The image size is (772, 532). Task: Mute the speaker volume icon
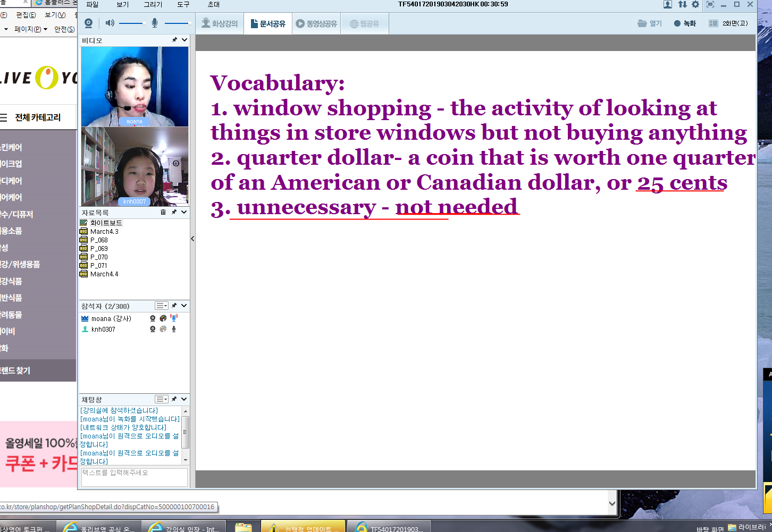(x=110, y=23)
